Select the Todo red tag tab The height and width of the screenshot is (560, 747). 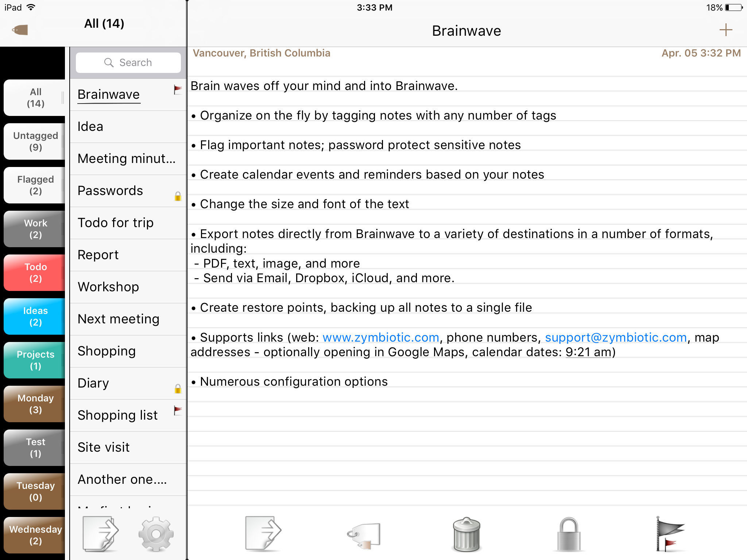[x=35, y=272]
